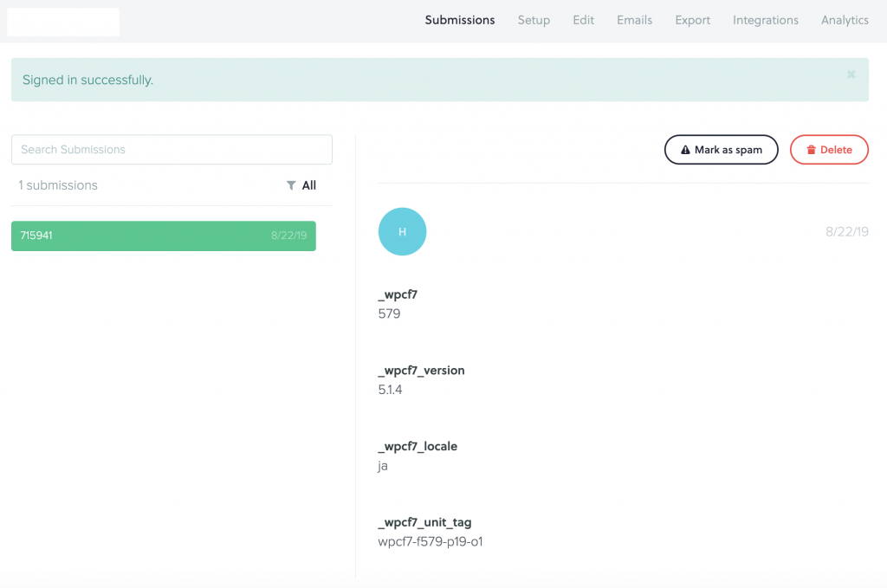The width and height of the screenshot is (887, 588).
Task: Click the _wpcf7 field label
Action: [x=398, y=294]
